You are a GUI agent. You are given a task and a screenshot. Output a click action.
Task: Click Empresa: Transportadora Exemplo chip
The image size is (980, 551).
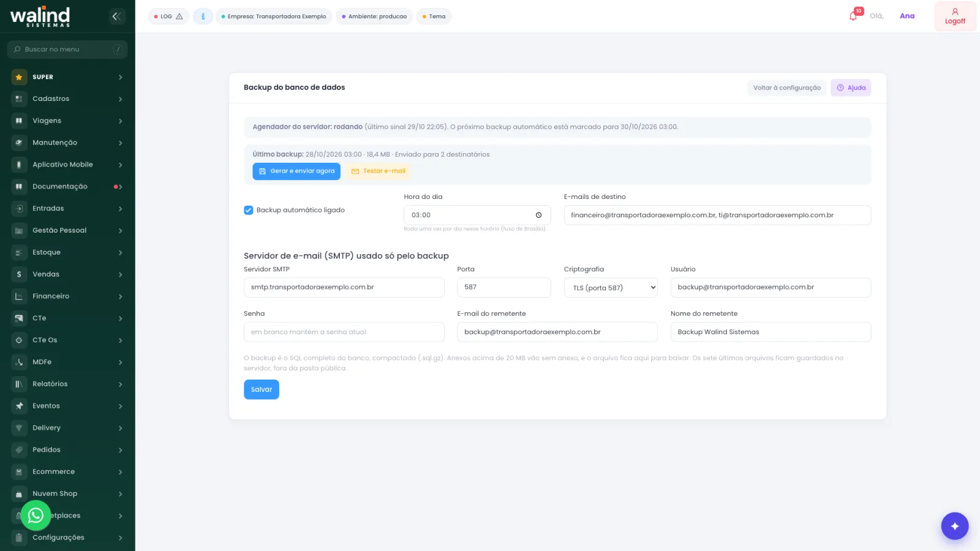point(274,17)
